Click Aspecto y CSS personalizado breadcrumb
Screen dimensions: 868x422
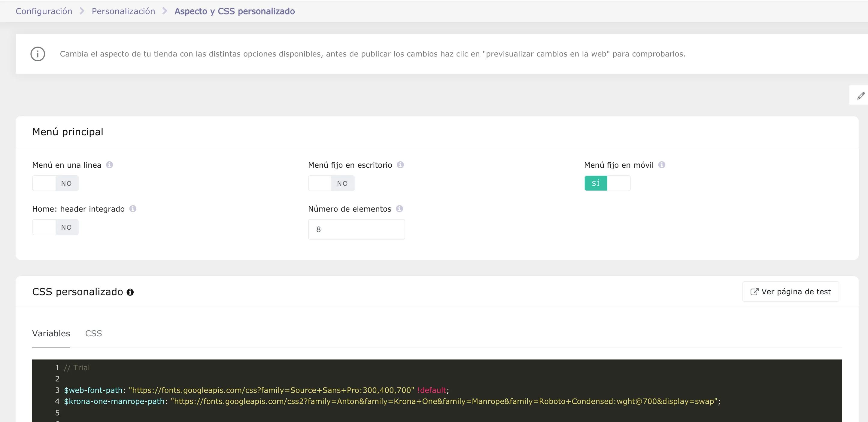(235, 11)
